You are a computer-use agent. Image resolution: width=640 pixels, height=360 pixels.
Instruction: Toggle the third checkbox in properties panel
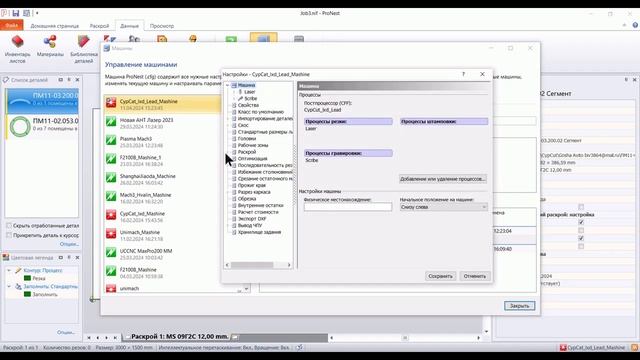[581, 230]
